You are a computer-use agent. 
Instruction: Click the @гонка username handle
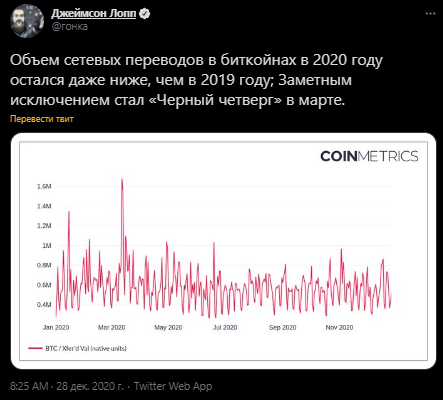pyautogui.click(x=70, y=27)
